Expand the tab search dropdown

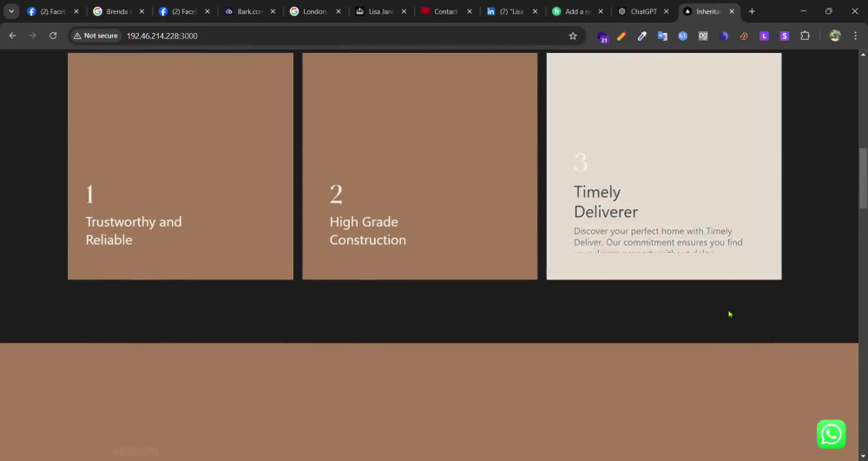pyautogui.click(x=11, y=11)
